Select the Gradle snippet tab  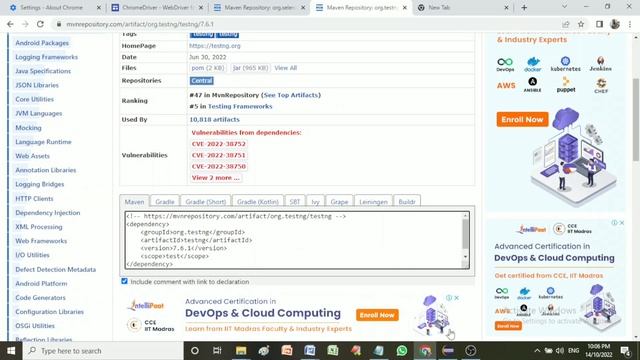coord(164,202)
